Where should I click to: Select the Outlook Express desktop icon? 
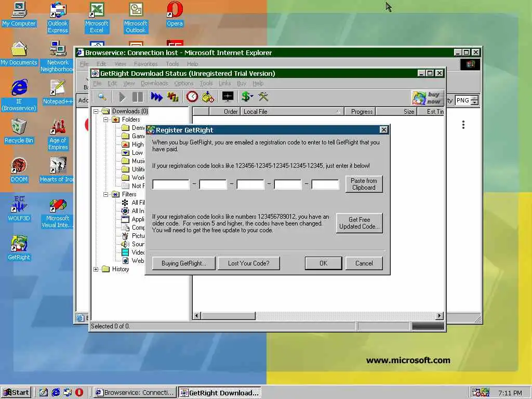pos(58,18)
